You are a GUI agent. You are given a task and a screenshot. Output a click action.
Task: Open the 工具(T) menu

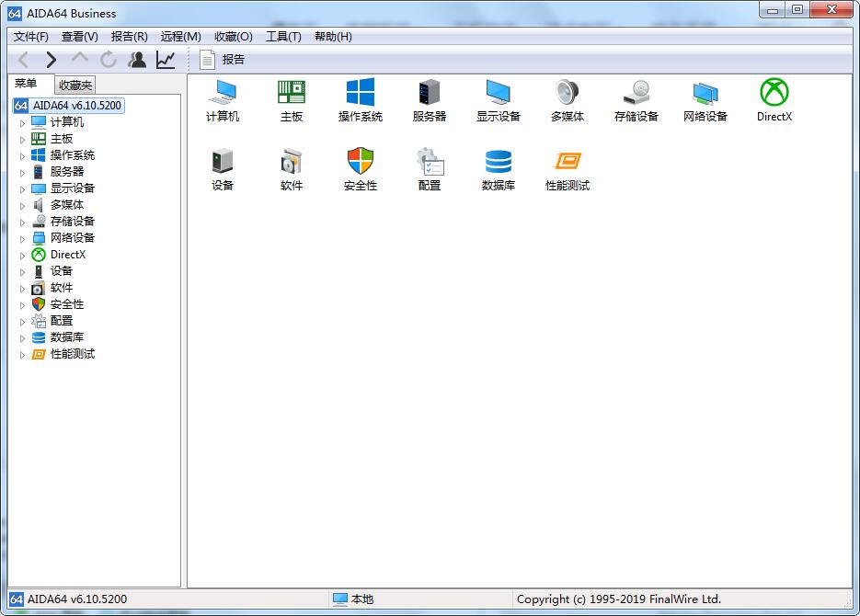(283, 37)
